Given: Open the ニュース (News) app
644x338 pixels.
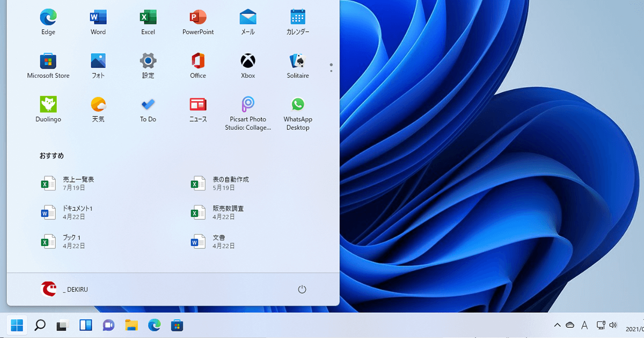Looking at the screenshot, I should tap(198, 109).
